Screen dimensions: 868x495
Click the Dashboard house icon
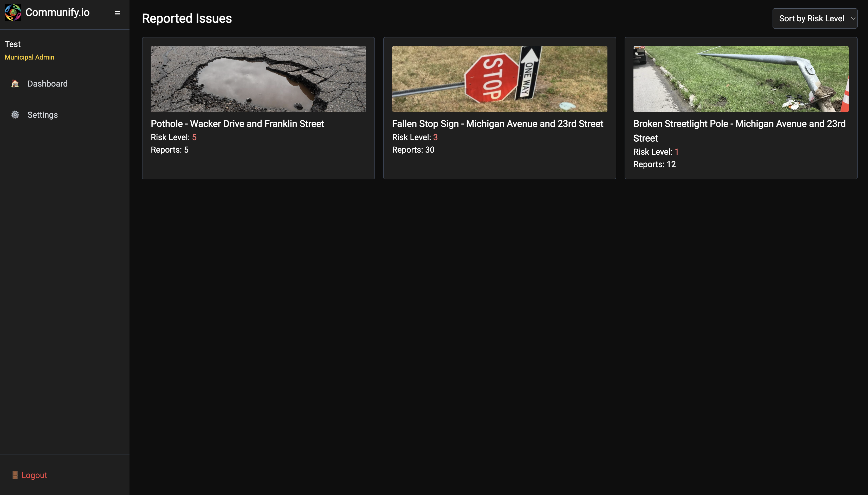point(15,84)
